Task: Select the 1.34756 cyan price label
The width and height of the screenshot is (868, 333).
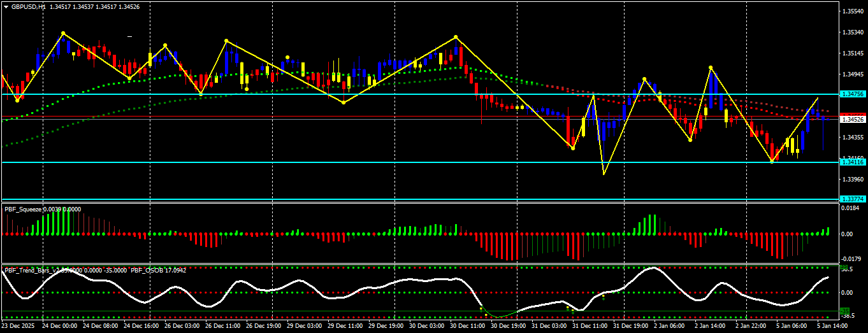Action: pos(853,94)
